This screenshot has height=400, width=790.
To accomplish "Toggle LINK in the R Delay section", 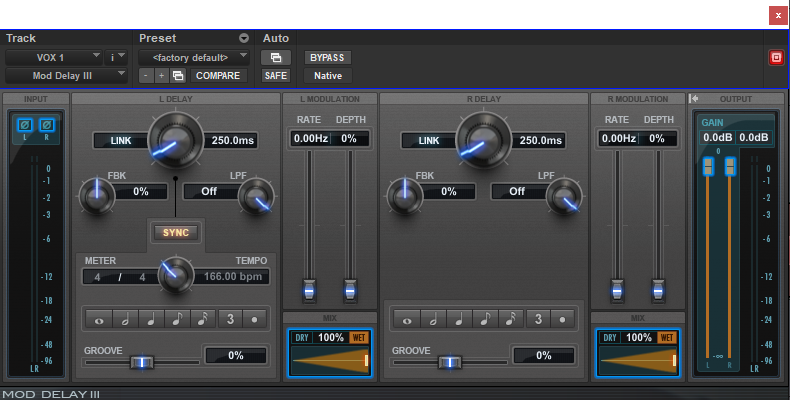I will 429,141.
